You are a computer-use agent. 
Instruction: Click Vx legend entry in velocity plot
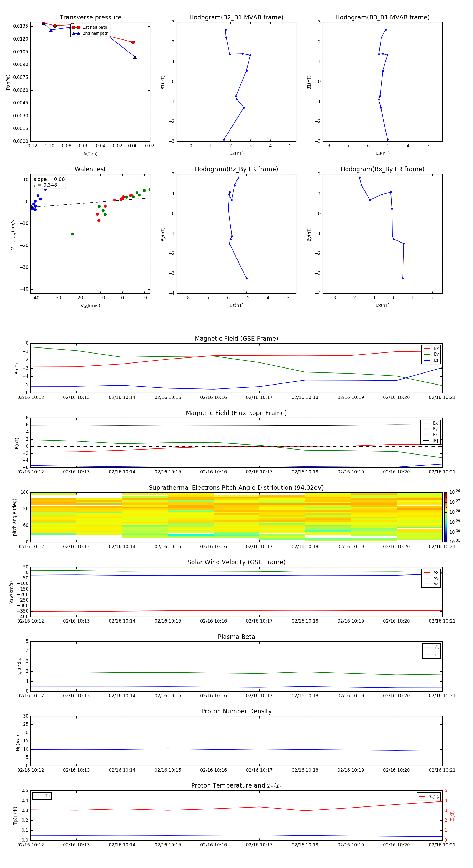click(x=431, y=573)
